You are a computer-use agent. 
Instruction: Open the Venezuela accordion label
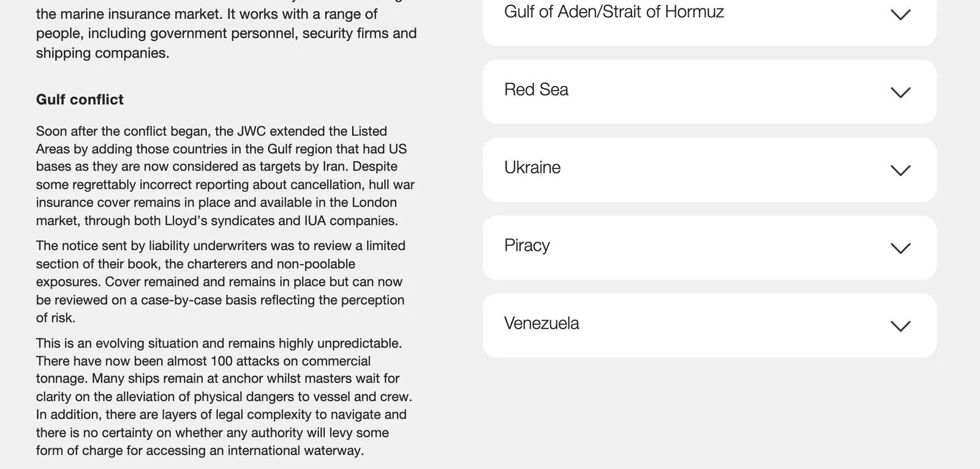[541, 323]
